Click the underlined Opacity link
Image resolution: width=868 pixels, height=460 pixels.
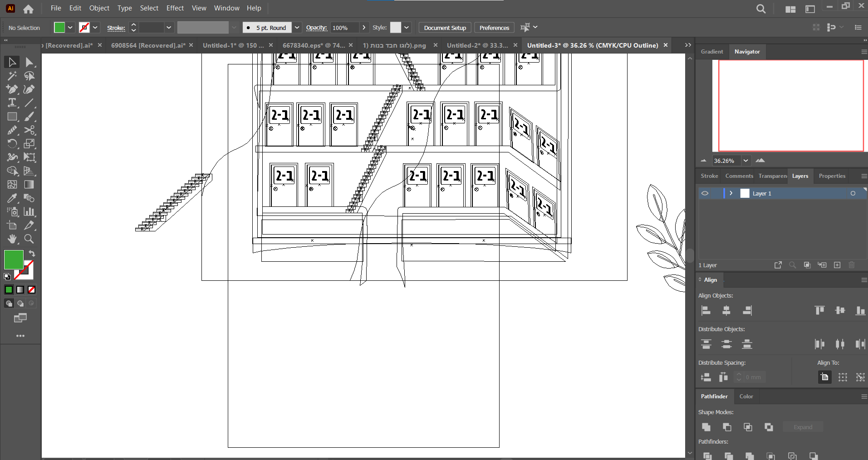[317, 28]
